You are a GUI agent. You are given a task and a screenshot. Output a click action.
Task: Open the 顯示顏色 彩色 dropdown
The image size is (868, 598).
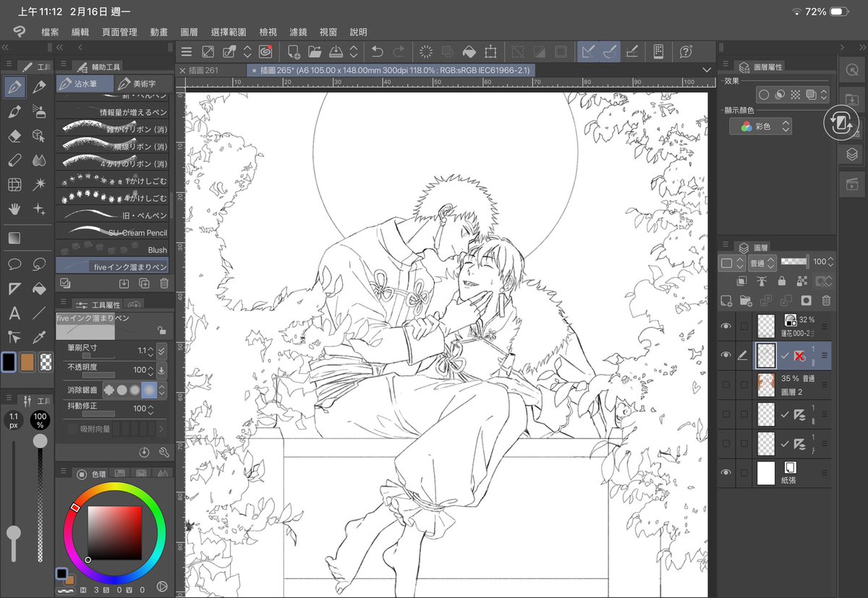tap(760, 126)
